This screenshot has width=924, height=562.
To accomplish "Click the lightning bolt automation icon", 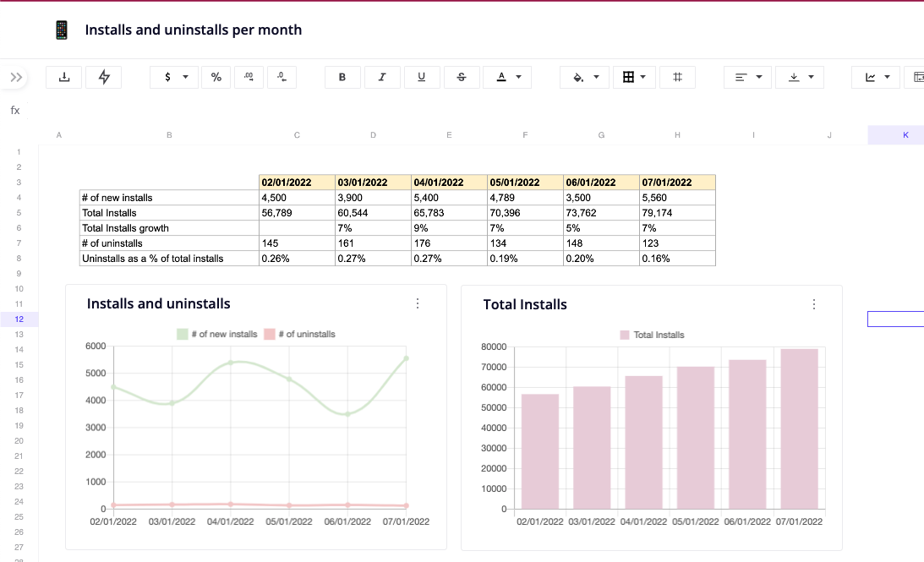I will 105,77.
